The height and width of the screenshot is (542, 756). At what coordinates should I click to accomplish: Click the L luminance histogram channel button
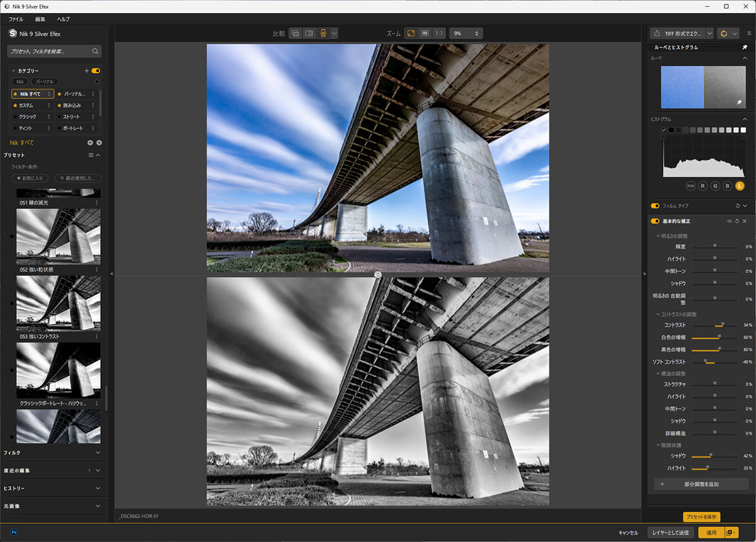[x=740, y=186]
